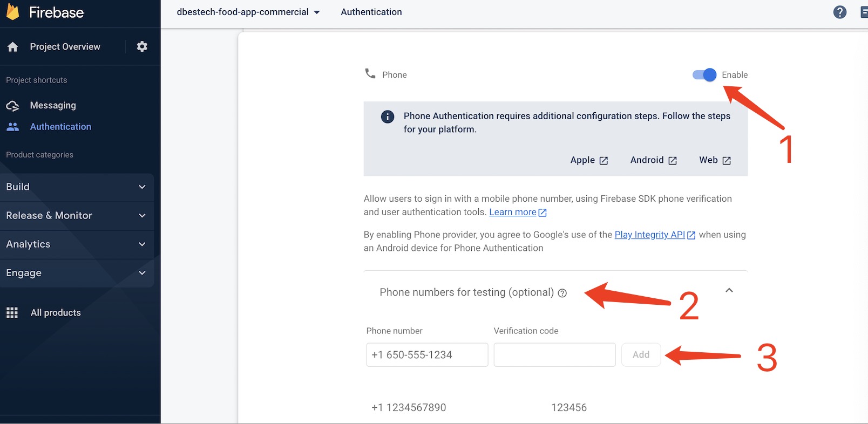The height and width of the screenshot is (424, 868).
Task: Expand the Build category
Action: click(x=77, y=187)
